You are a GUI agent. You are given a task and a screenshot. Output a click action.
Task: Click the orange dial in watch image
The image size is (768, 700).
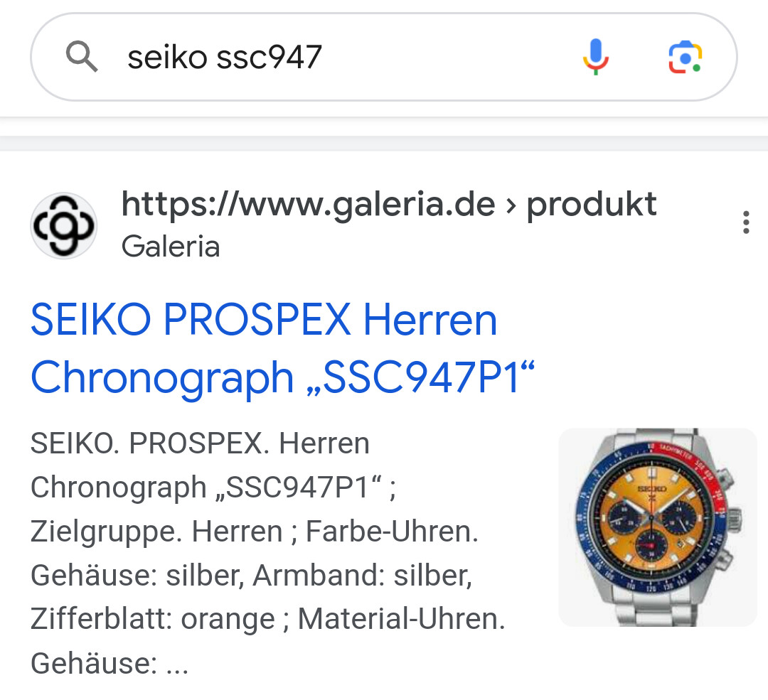pos(651,517)
